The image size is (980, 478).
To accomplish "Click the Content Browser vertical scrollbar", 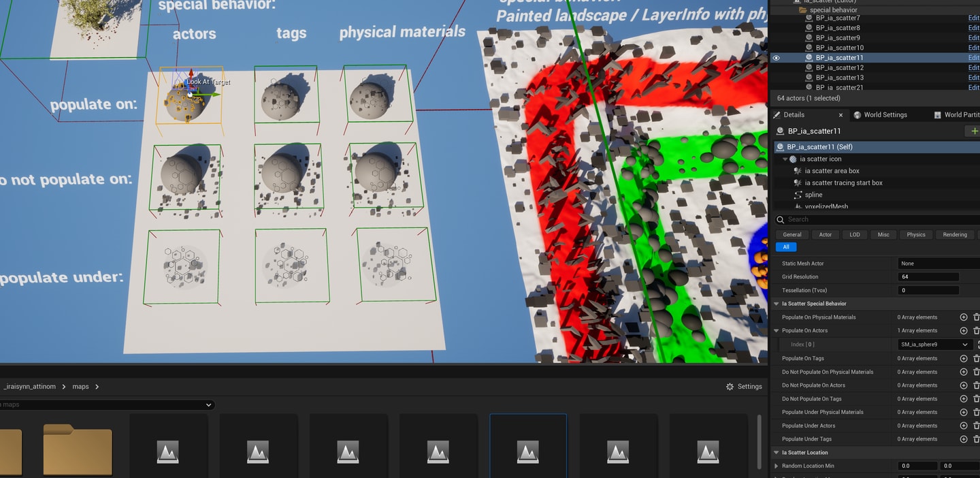I will [759, 441].
